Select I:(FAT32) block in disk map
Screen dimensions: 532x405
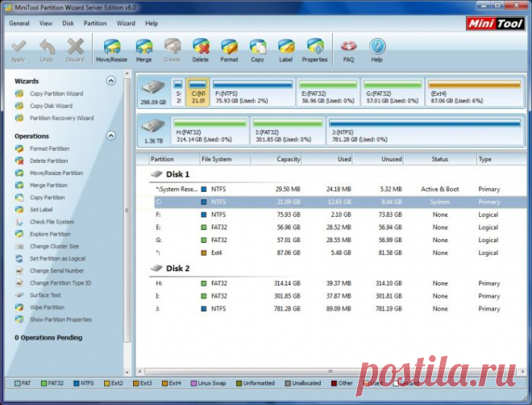pyautogui.click(x=288, y=131)
